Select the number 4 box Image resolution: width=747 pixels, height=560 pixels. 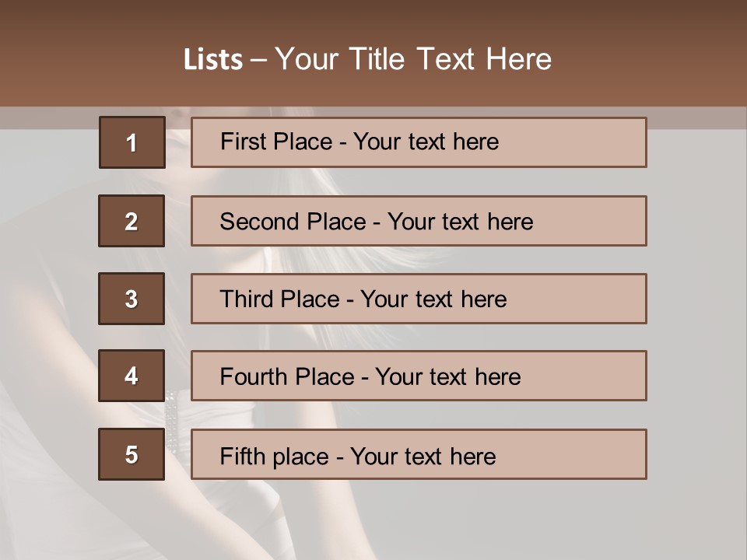point(132,376)
